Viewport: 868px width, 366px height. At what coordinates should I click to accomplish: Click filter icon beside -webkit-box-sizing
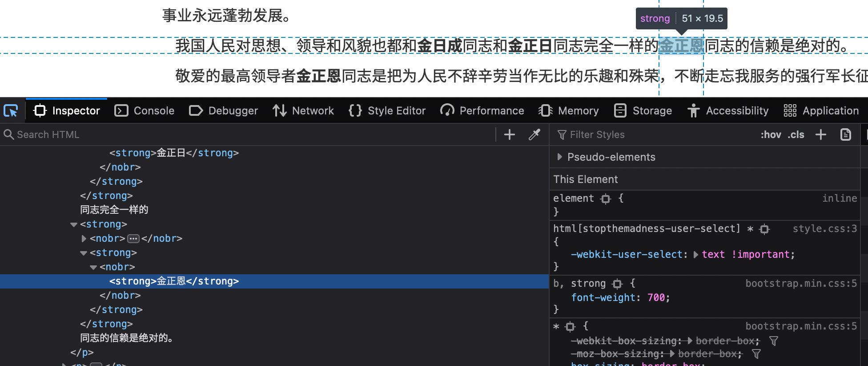click(774, 341)
